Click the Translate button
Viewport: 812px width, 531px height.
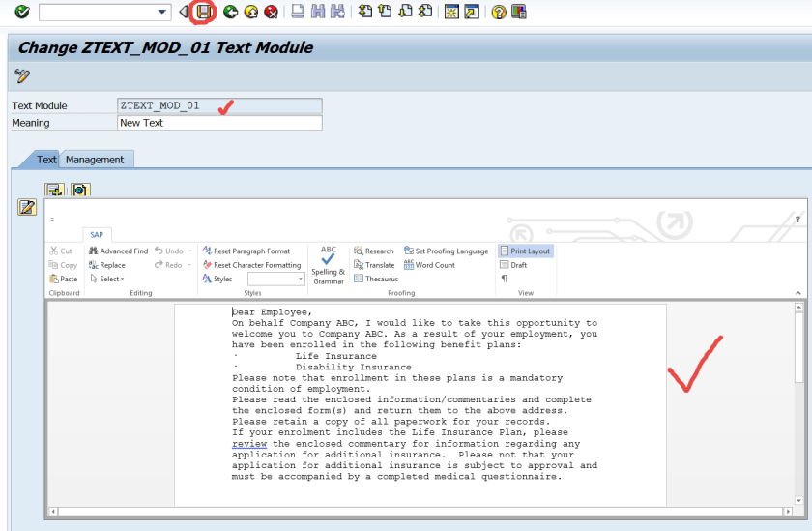[374, 265]
